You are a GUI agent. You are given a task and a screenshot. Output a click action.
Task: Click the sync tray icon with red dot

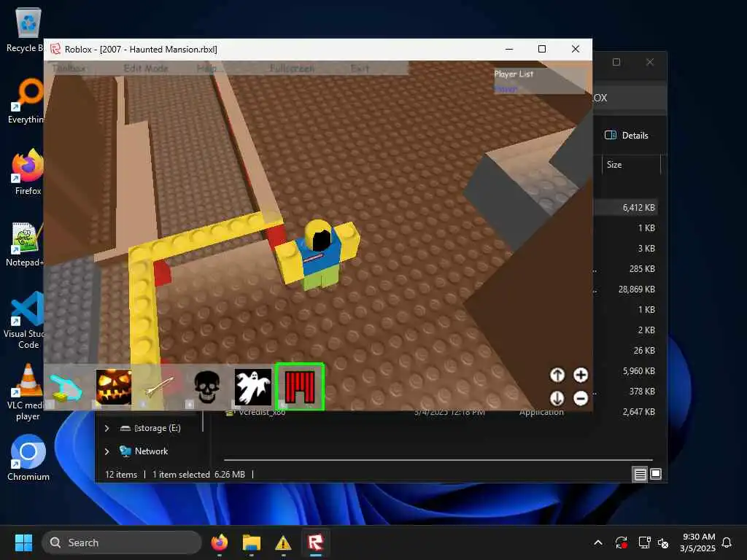pyautogui.click(x=622, y=542)
